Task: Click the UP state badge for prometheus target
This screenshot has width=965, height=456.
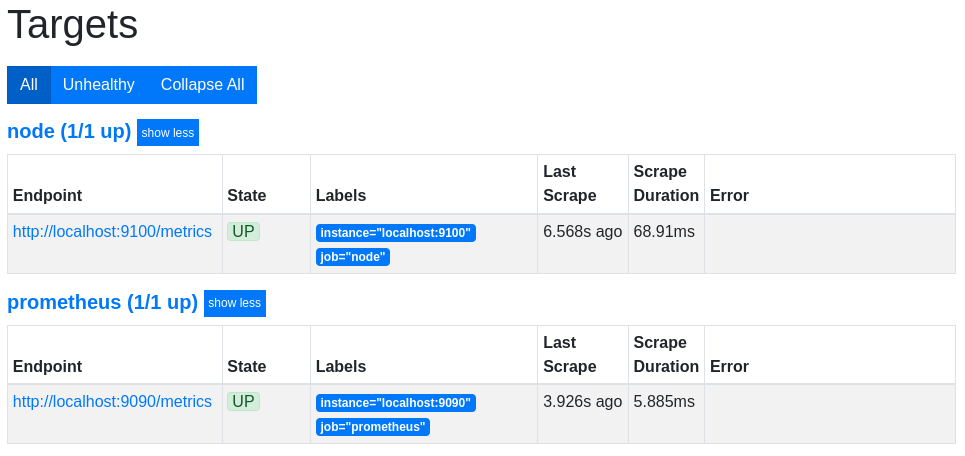Action: (243, 402)
